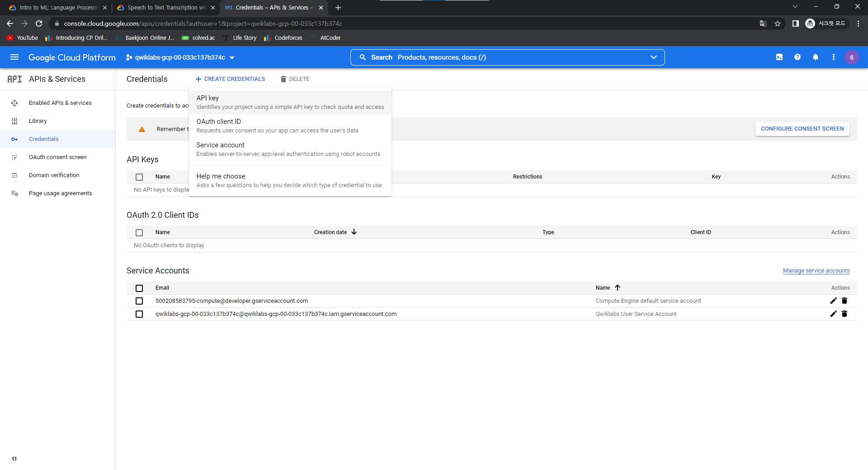Open the main navigation hamburger menu
This screenshot has width=868, height=470.
point(14,57)
